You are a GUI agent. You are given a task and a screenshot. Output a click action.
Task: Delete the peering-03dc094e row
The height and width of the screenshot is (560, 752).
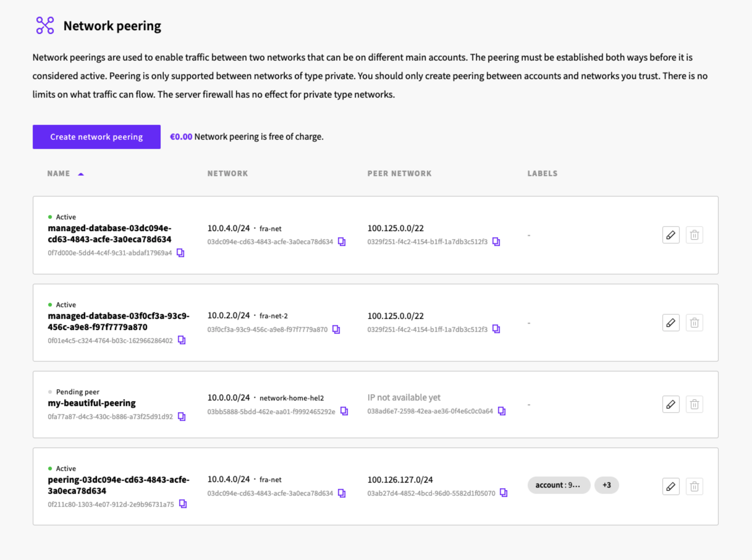[695, 487]
